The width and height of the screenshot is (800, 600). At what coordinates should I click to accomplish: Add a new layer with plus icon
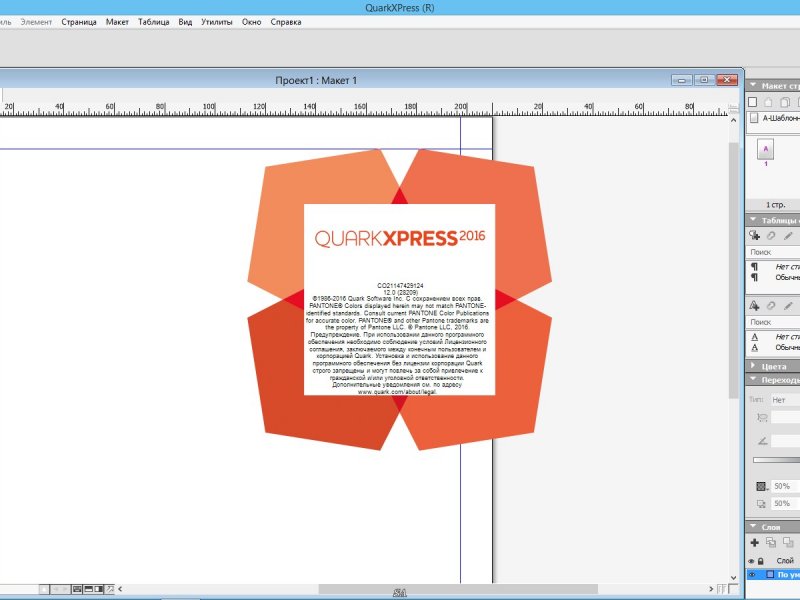(754, 542)
